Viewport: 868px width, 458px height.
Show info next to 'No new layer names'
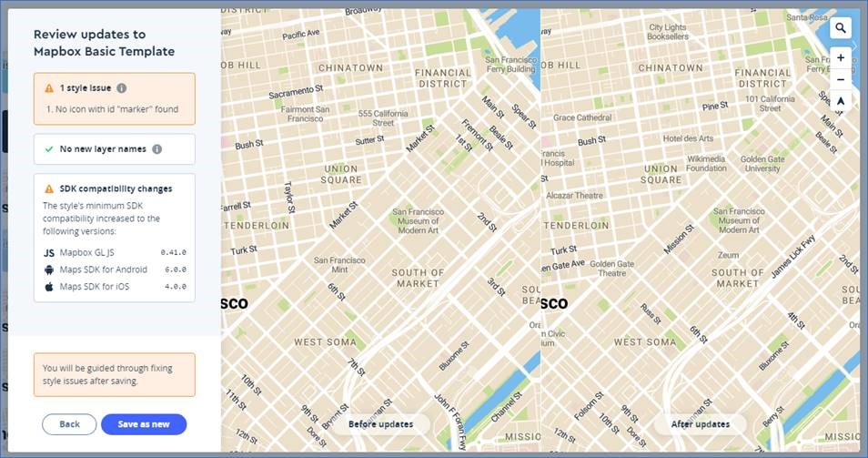pyautogui.click(x=157, y=149)
